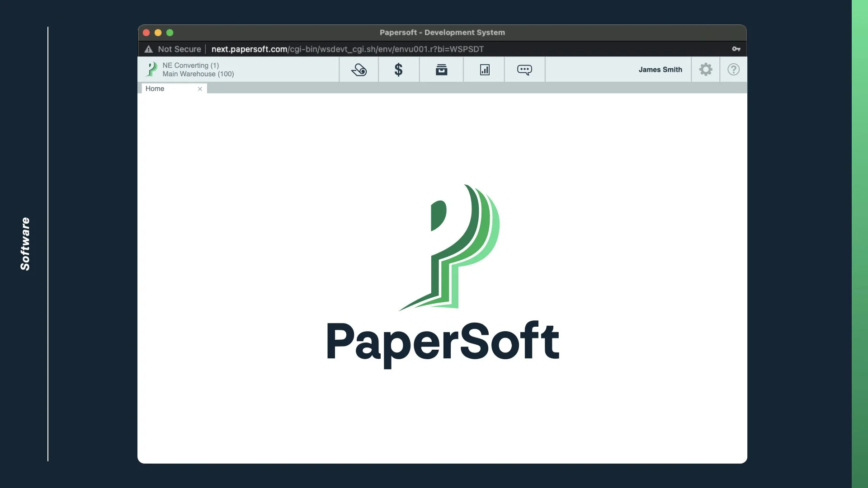Screen dimensions: 868x488
Task: Open the archive box storage icon
Action: 441,70
